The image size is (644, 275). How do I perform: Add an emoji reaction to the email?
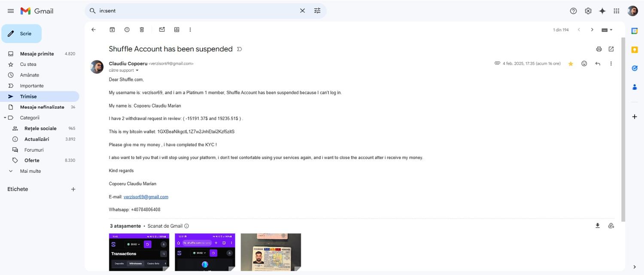(584, 64)
